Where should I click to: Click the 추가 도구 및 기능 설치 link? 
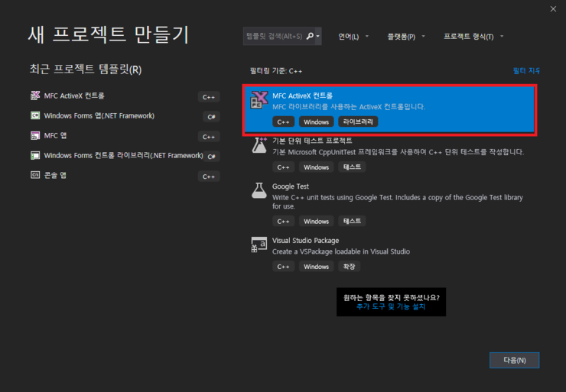click(x=391, y=306)
